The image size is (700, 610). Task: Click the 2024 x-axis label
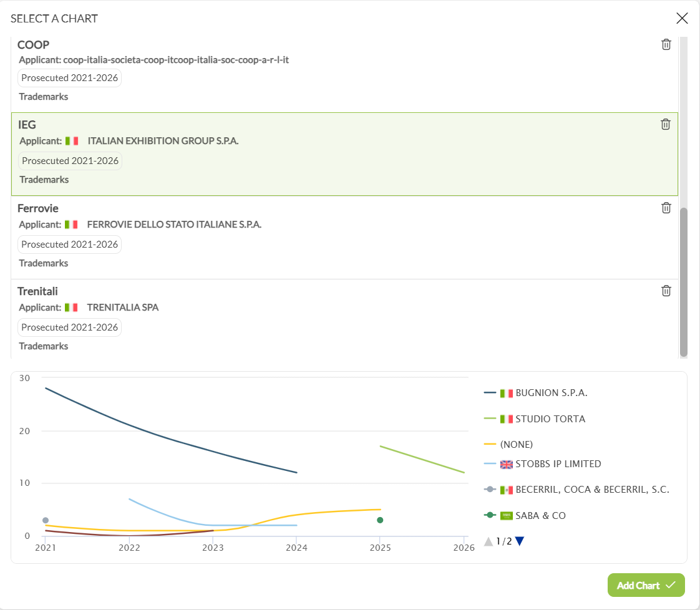pyautogui.click(x=296, y=548)
